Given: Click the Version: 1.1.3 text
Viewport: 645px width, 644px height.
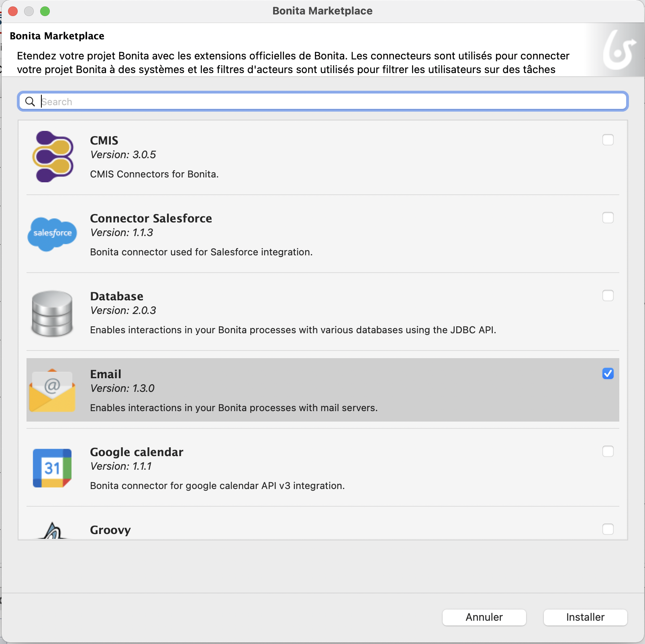Looking at the screenshot, I should click(x=121, y=232).
